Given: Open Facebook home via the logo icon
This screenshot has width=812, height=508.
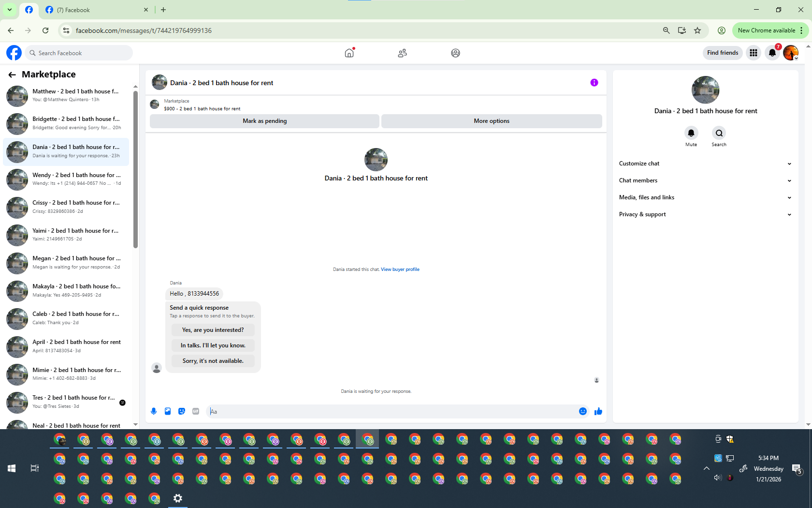Looking at the screenshot, I should (x=14, y=53).
